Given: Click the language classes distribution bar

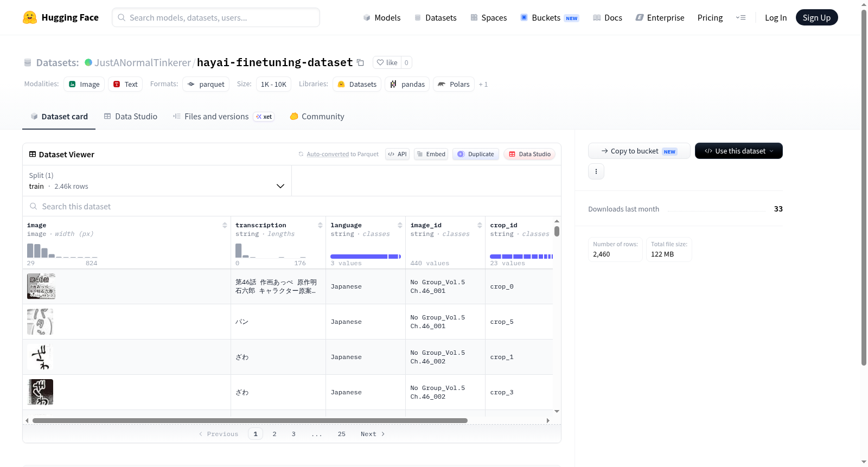Looking at the screenshot, I should pyautogui.click(x=366, y=257).
